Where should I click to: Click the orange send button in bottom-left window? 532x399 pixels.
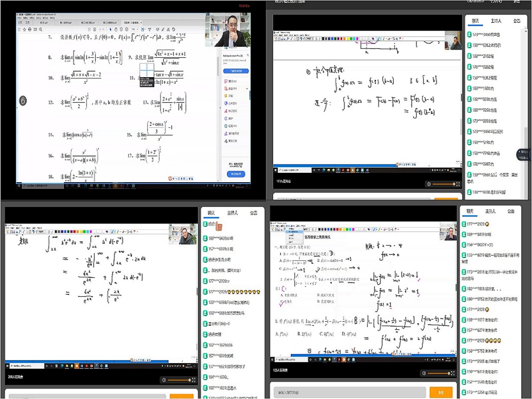pos(181,396)
